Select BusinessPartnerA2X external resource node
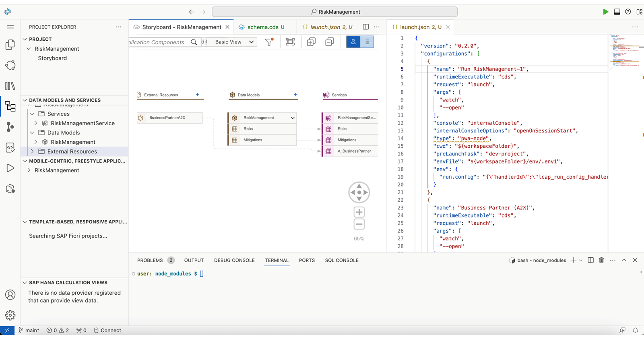This screenshot has width=644, height=339. pyautogui.click(x=169, y=118)
